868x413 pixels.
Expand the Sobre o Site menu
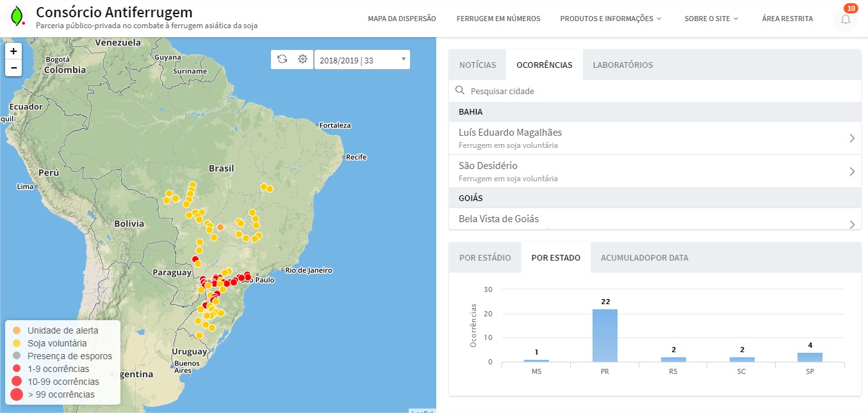pyautogui.click(x=711, y=19)
